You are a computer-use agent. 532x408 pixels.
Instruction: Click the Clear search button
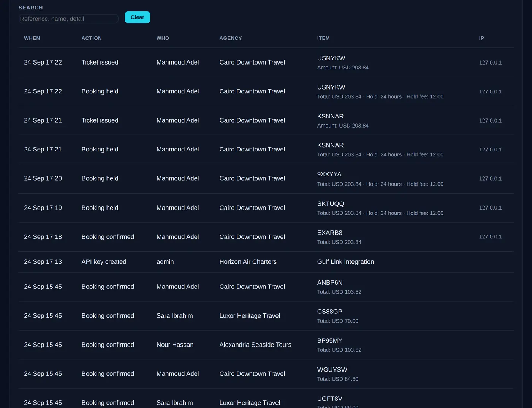pyautogui.click(x=137, y=17)
